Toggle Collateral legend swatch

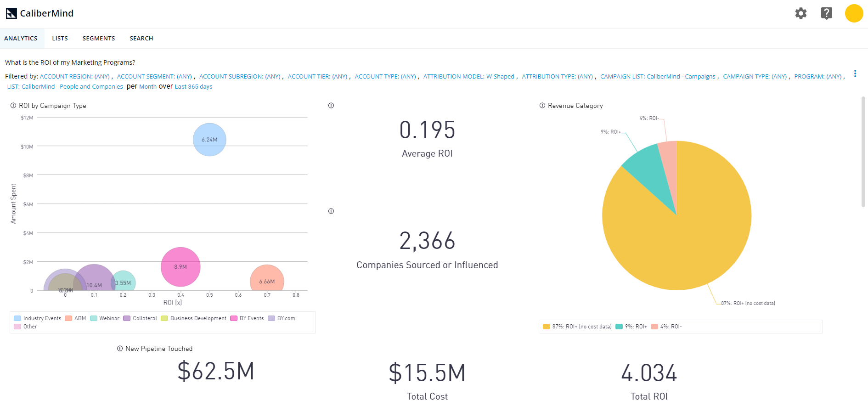[127, 318]
